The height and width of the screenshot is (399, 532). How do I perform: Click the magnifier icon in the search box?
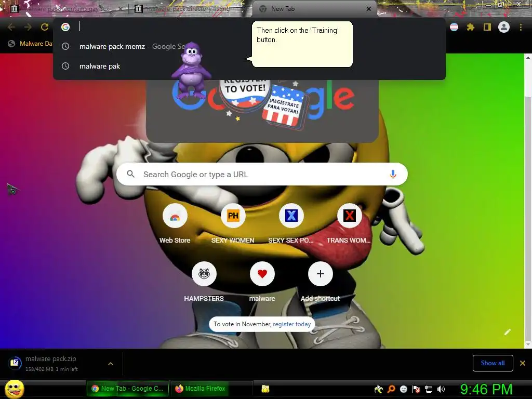coord(130,174)
